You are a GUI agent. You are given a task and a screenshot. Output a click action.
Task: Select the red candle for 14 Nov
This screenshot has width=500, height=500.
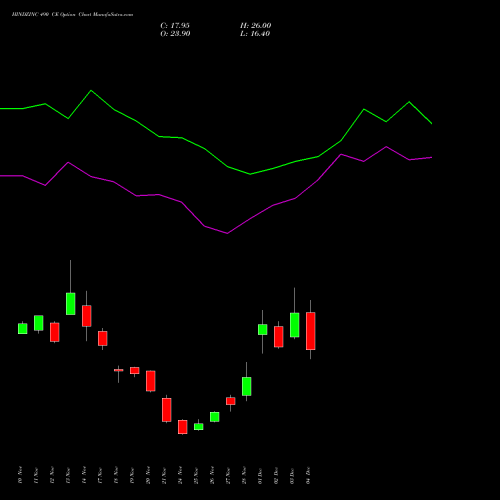(87, 316)
